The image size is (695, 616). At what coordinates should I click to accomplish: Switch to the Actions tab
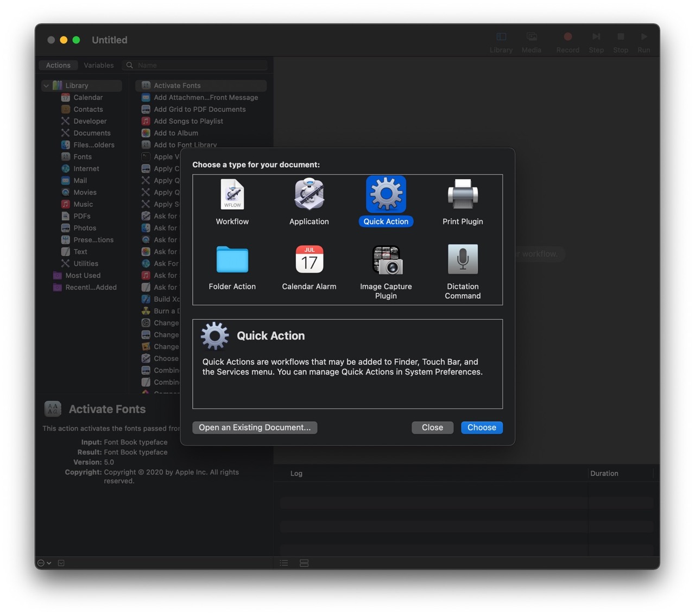click(x=58, y=65)
